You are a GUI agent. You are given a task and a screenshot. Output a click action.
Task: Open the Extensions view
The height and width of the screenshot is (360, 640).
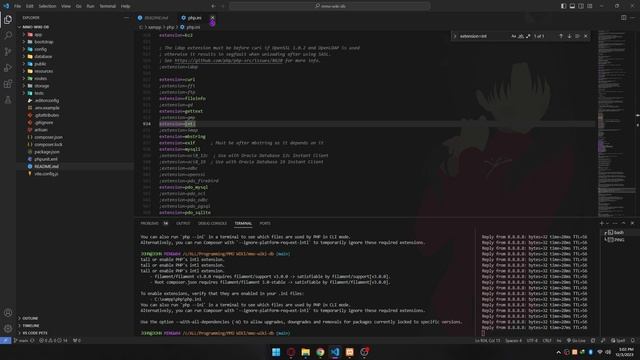pyautogui.click(x=8, y=84)
